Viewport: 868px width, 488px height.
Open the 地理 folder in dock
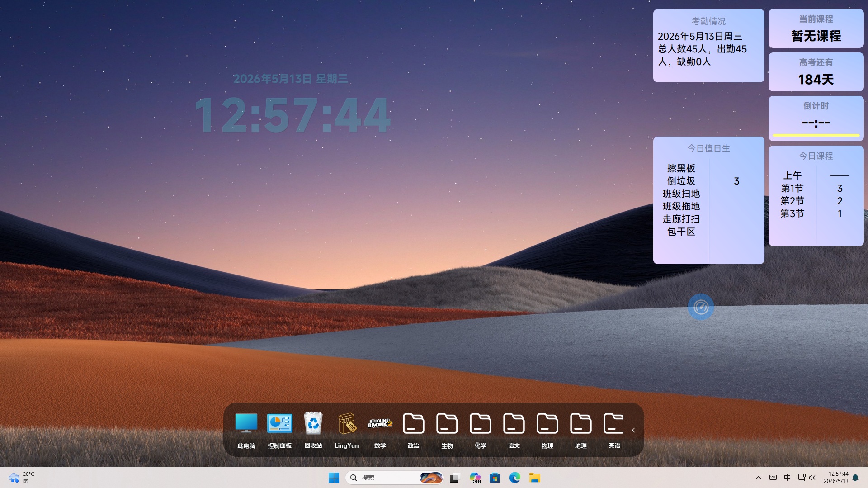[580, 430]
